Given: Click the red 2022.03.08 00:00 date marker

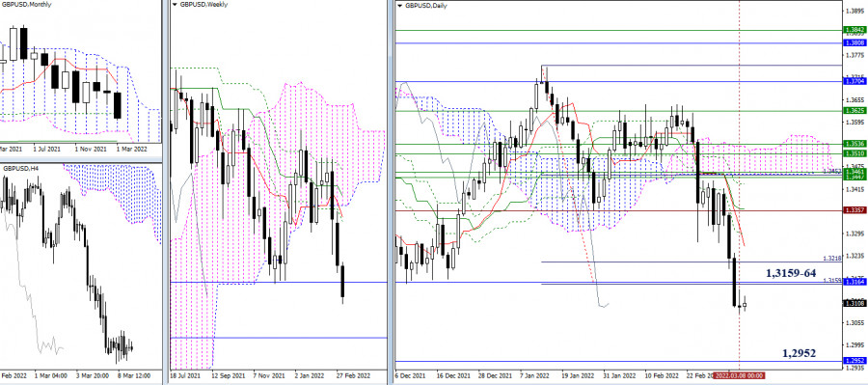Looking at the screenshot, I should 739,375.
